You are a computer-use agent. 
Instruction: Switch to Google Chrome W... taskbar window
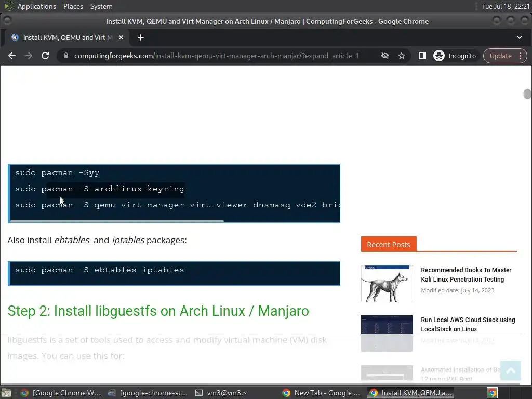(x=60, y=393)
